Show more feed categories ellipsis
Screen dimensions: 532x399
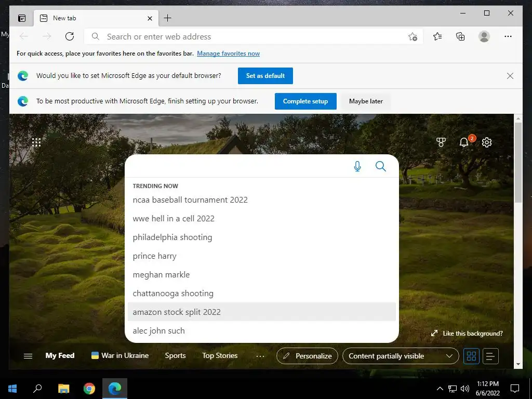click(x=260, y=356)
